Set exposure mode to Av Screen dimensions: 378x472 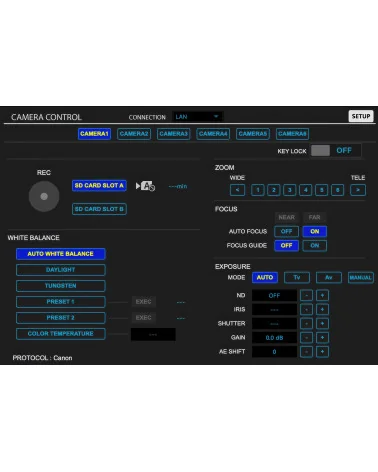[329, 277]
